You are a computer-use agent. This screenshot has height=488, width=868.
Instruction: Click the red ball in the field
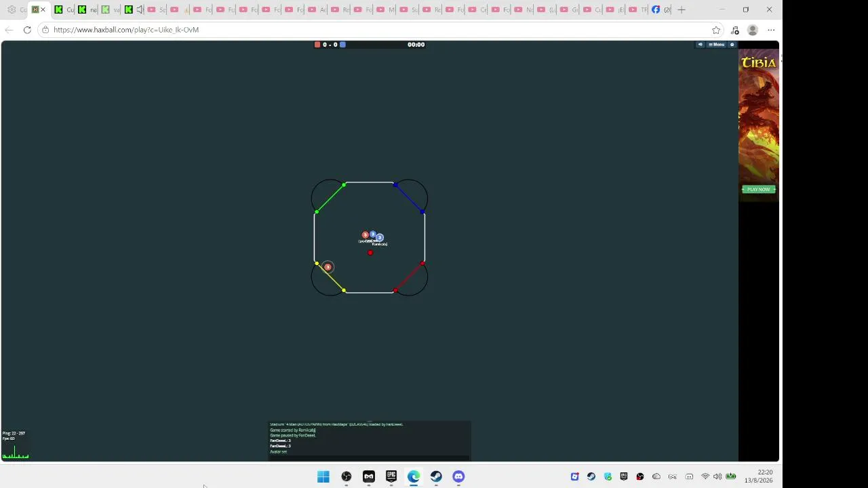(370, 253)
